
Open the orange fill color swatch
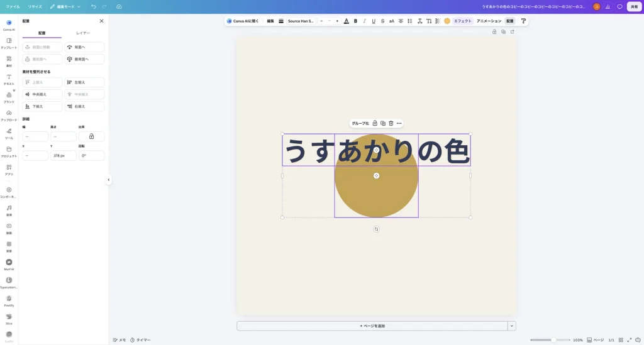tap(447, 21)
